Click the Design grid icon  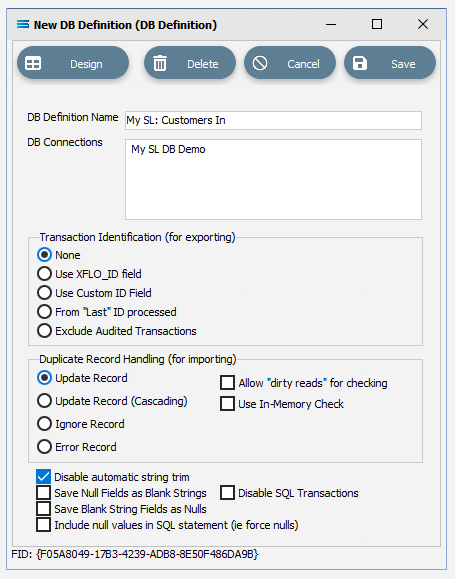[33, 63]
